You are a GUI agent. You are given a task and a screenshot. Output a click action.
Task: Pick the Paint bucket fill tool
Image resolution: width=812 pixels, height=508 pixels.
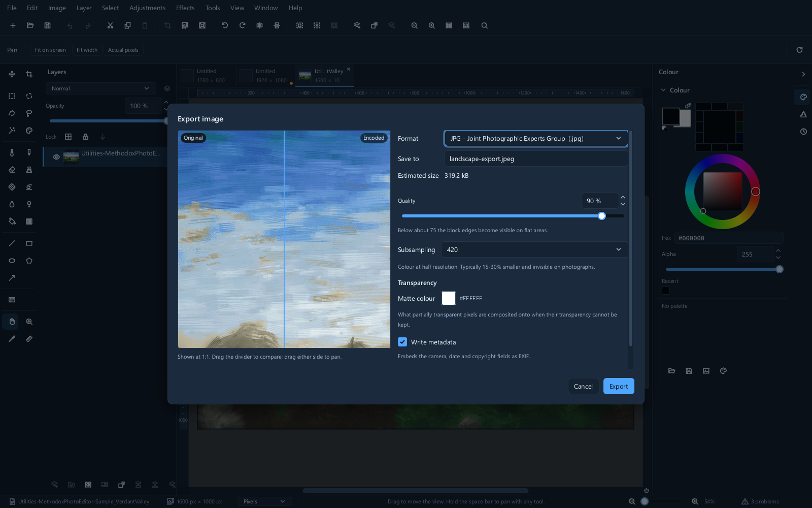pos(12,221)
